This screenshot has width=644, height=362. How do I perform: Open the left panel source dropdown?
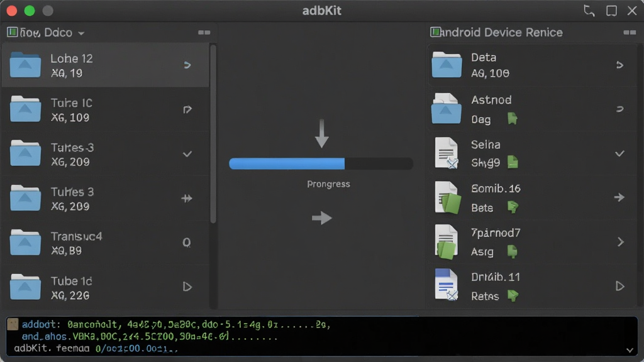click(81, 33)
